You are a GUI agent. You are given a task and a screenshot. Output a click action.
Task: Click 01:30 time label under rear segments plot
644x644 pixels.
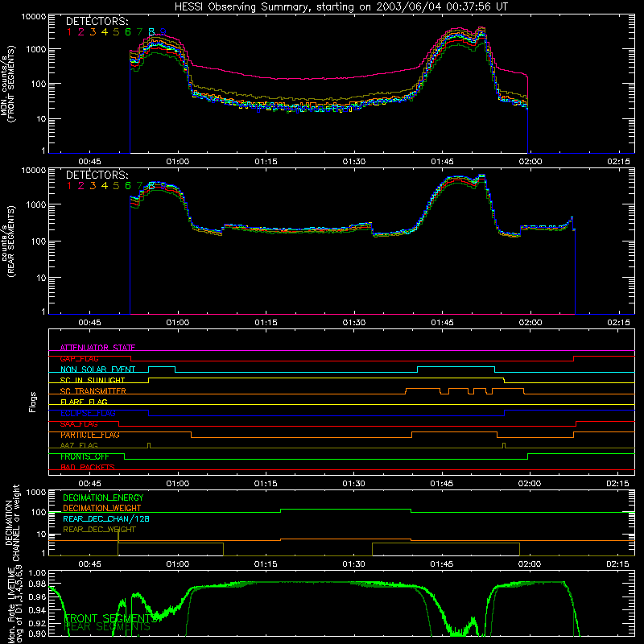(354, 323)
